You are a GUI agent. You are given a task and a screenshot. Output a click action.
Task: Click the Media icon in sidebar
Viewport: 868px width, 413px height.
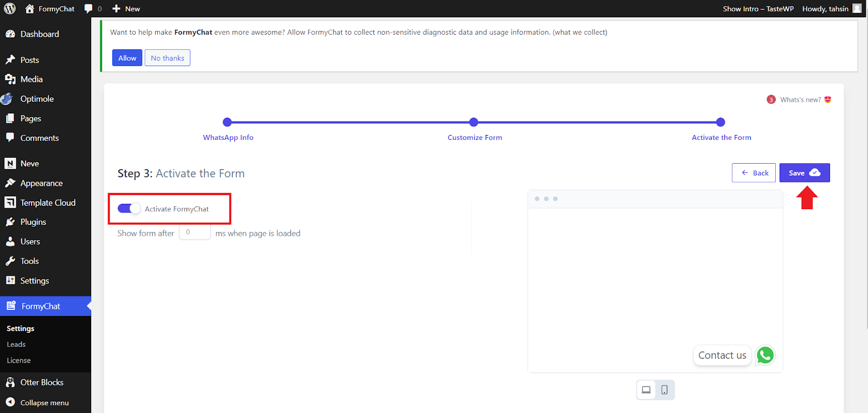tap(10, 79)
